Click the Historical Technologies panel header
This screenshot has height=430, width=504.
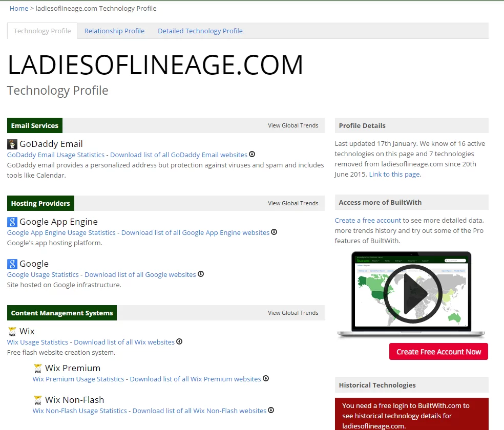click(411, 385)
